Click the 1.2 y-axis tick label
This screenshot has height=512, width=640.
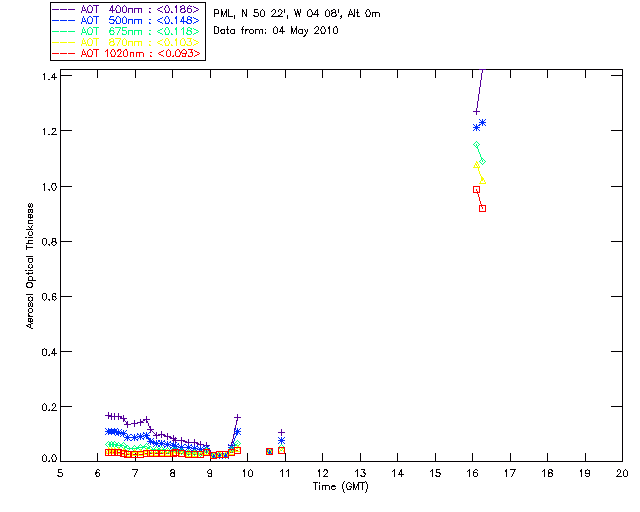pyautogui.click(x=49, y=131)
